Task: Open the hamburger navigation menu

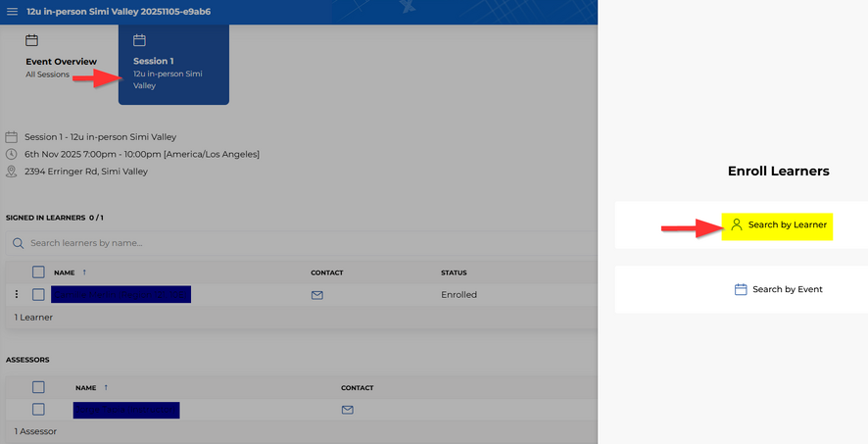Action: [12, 11]
